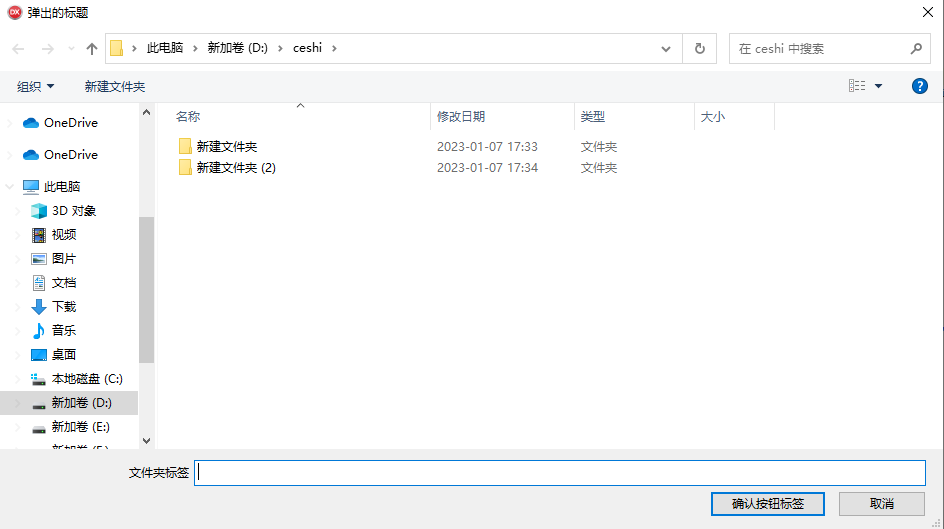Screen dimensions: 944x529
Task: Click the 图片 picture icon
Action: coord(39,259)
